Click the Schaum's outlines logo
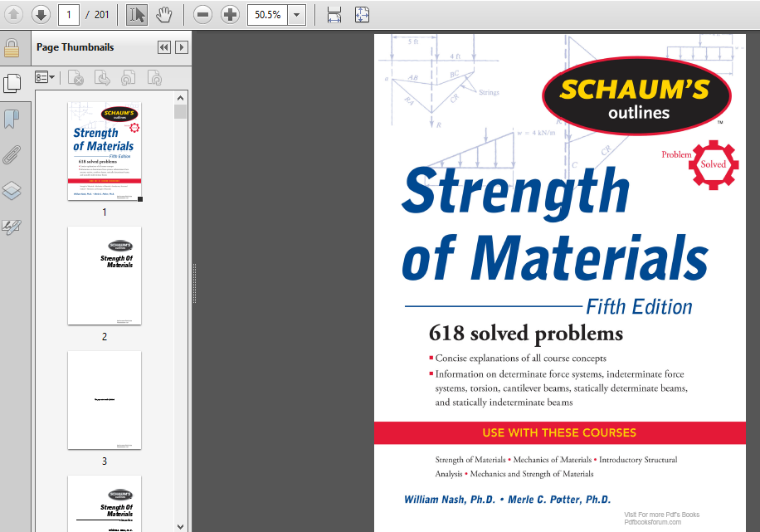This screenshot has height=532, width=760. [x=636, y=96]
